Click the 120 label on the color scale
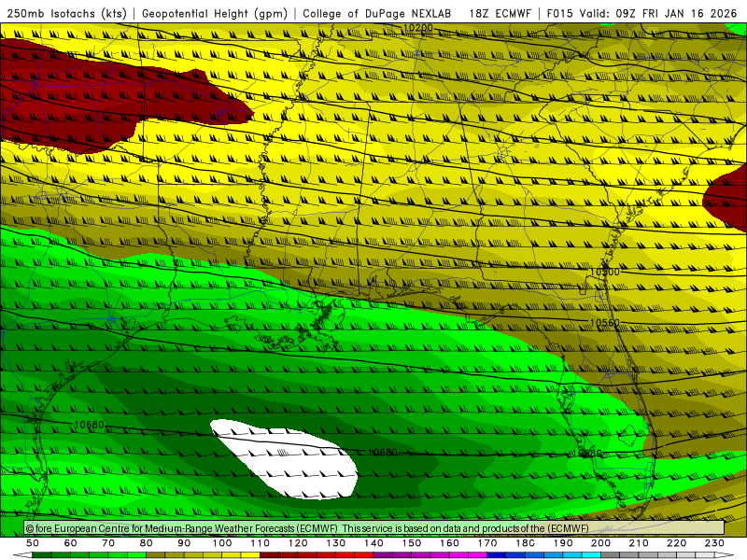The height and width of the screenshot is (560, 747). pos(298,543)
